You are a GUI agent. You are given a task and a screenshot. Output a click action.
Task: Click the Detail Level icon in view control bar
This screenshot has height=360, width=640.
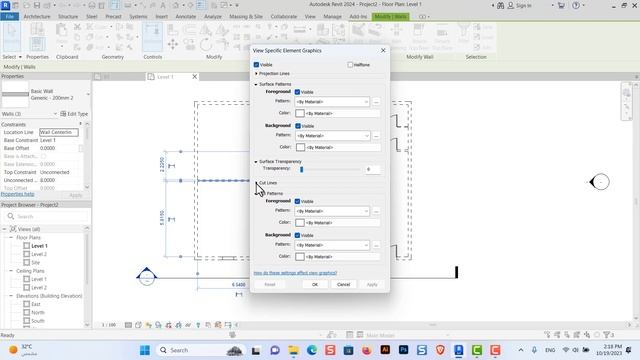pyautogui.click(x=128, y=325)
